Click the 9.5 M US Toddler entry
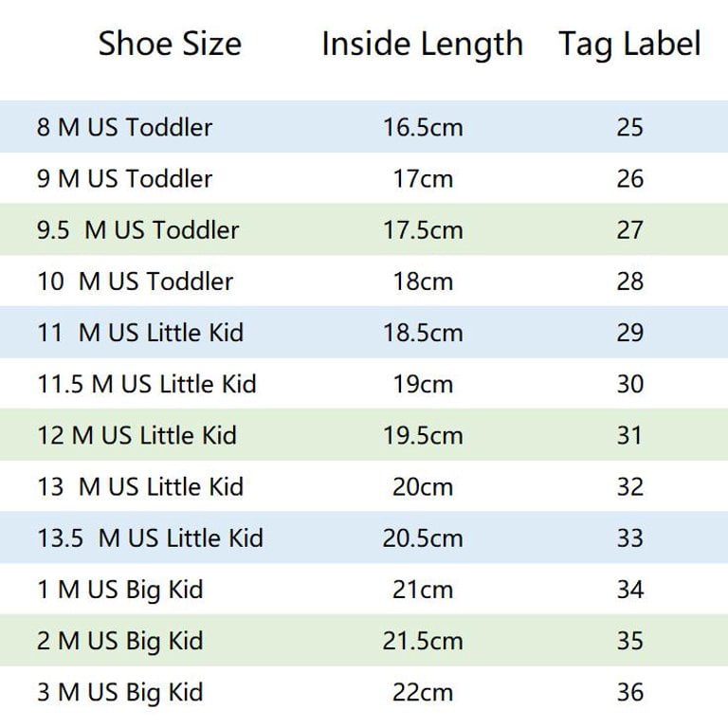The height and width of the screenshot is (728, 728). (x=137, y=229)
